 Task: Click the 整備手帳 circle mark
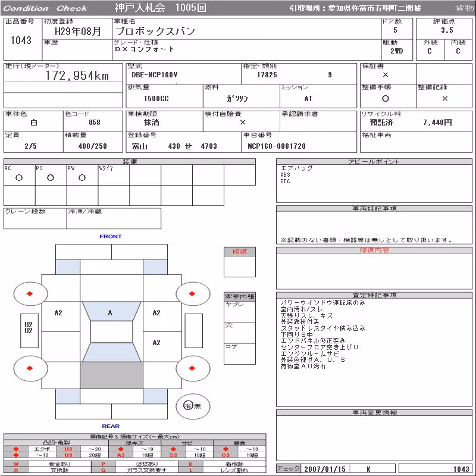point(385,98)
